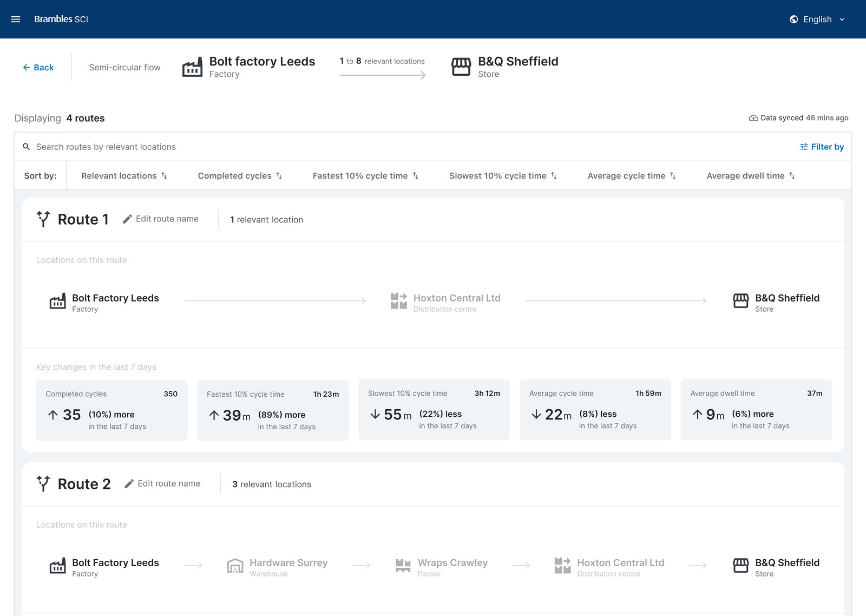The width and height of the screenshot is (866, 616).
Task: Click the 'Displaying 4 routes' text
Action: point(60,118)
